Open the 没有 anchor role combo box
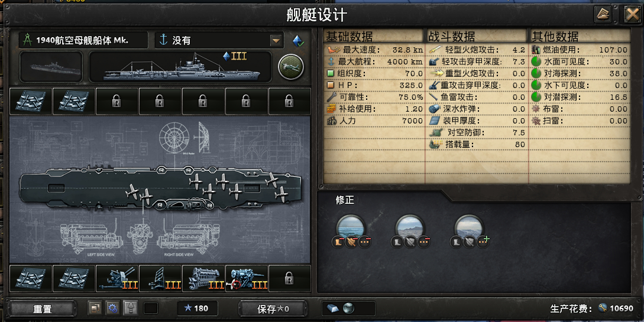644x322 pixels. [219, 40]
